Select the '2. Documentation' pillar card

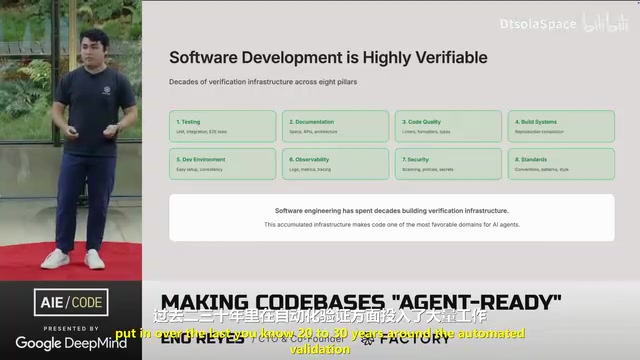336,126
